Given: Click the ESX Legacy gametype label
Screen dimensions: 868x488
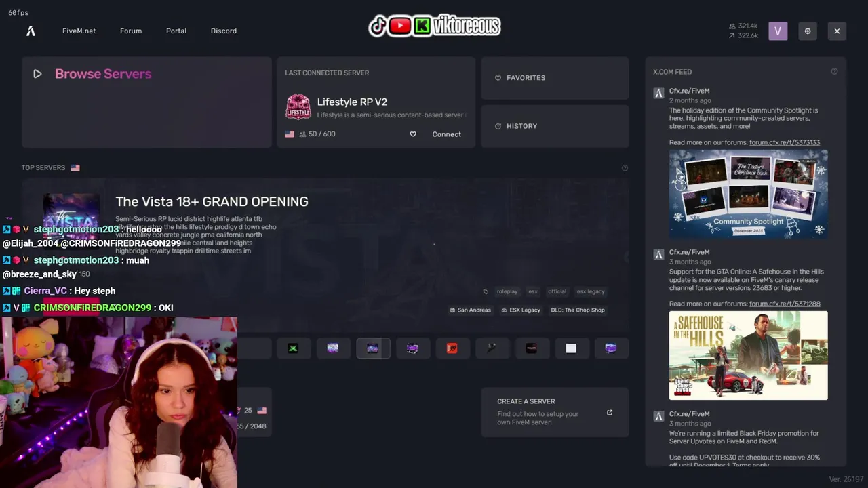Looking at the screenshot, I should 521,310.
